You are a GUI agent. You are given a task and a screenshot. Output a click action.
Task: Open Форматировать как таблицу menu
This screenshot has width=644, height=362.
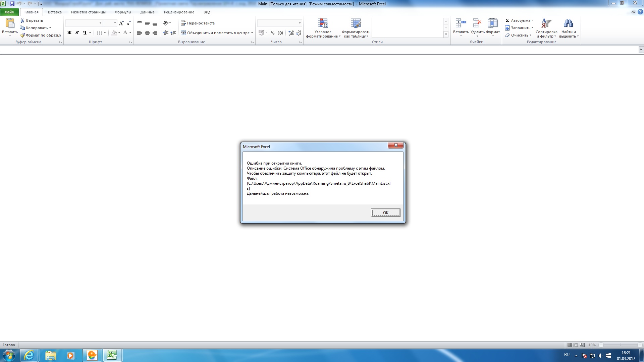pyautogui.click(x=356, y=28)
